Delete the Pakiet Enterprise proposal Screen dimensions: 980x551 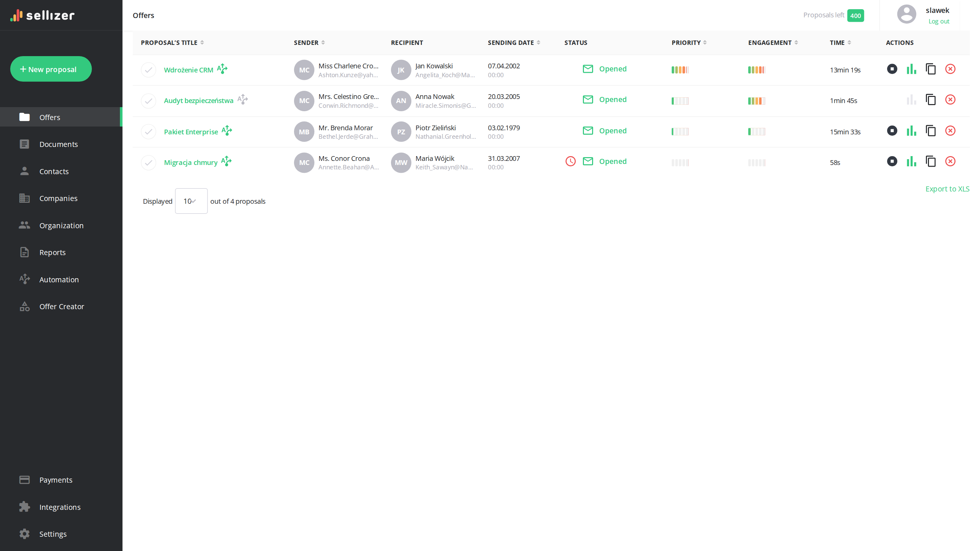click(x=950, y=131)
